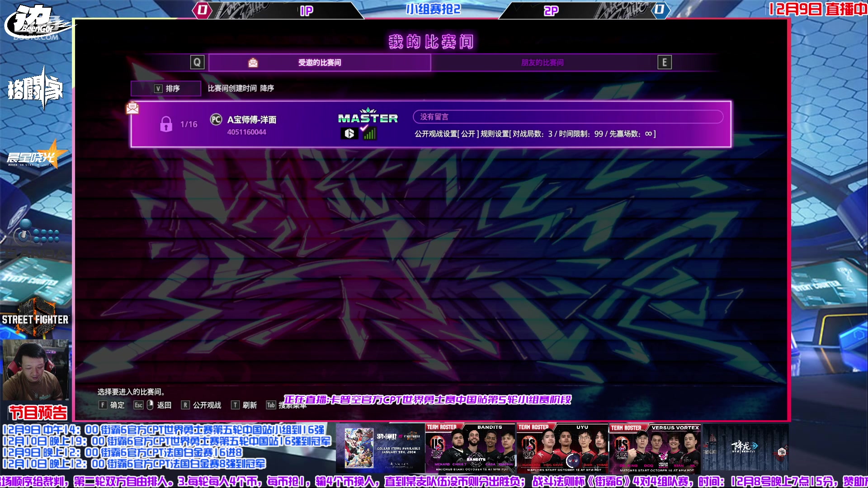Click the Q key tab-switch icon
This screenshot has width=868, height=488.
tap(197, 62)
